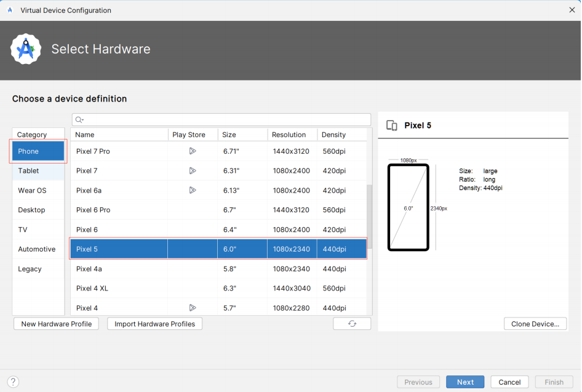Viewport: 582px width, 392px height.
Task: Select the Automotive category
Action: click(x=38, y=249)
